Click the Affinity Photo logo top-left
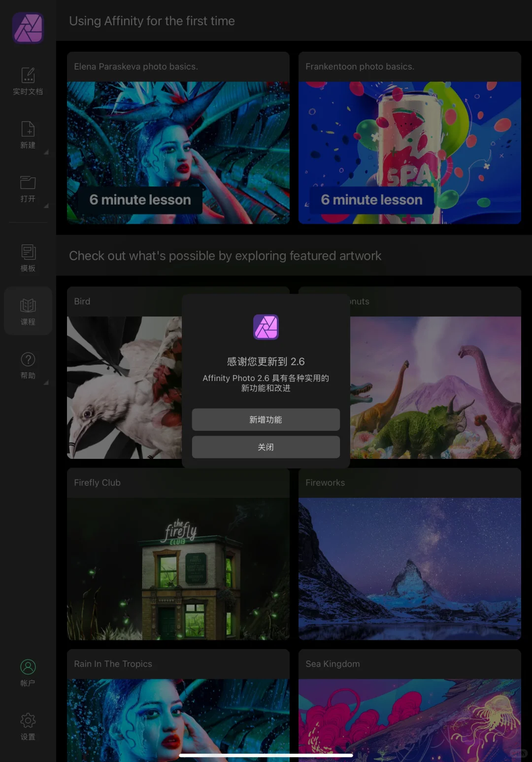The width and height of the screenshot is (532, 762). [28, 28]
